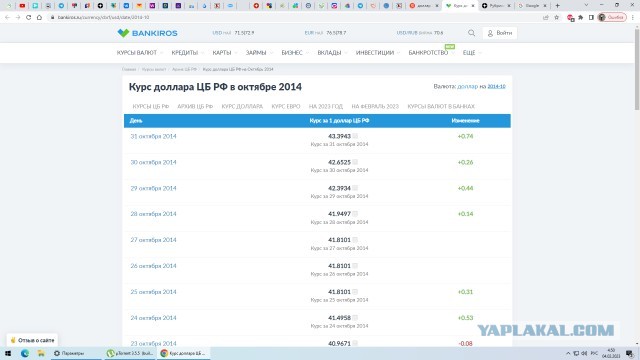Expand the ВКЛАДЫ navigation menu
This screenshot has height=360, width=640.
(x=332, y=53)
